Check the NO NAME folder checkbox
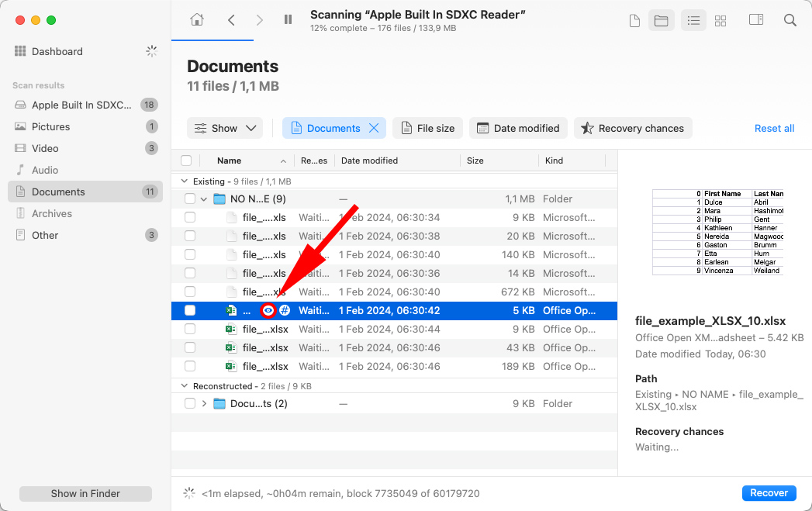Viewport: 812px width, 511px height. tap(190, 199)
